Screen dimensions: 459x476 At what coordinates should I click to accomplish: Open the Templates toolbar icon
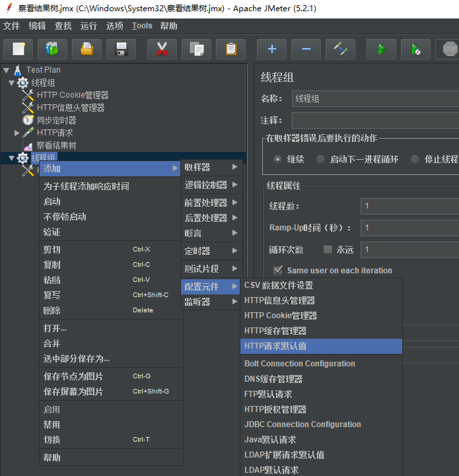(x=53, y=49)
